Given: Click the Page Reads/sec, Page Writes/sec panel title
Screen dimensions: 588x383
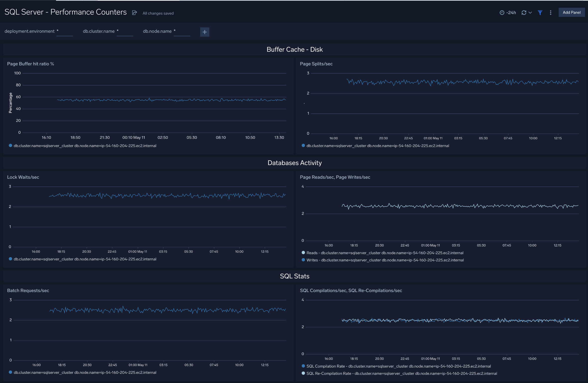Looking at the screenshot, I should tap(335, 177).
